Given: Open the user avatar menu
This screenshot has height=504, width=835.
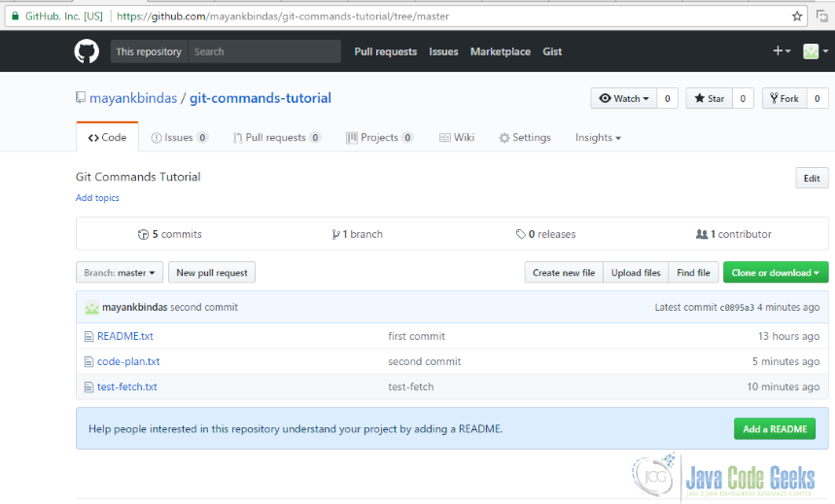Looking at the screenshot, I should (816, 51).
